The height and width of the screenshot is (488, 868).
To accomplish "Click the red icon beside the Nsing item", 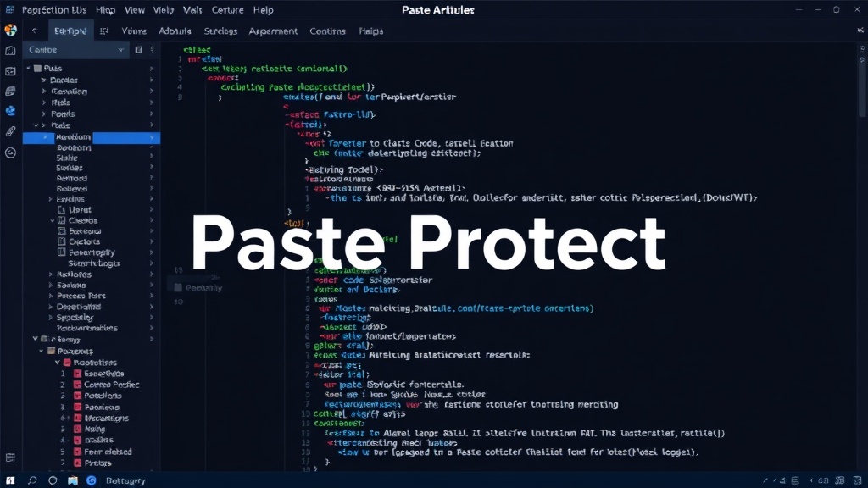I will 77,429.
